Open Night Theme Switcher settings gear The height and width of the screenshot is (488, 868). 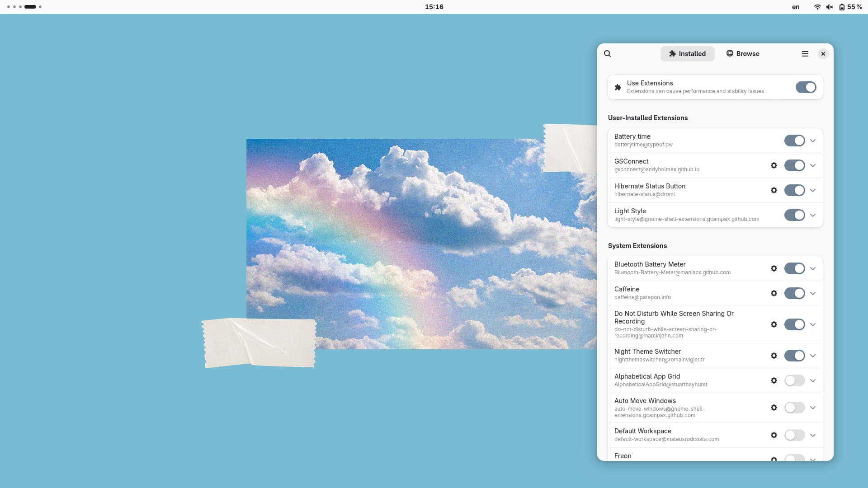pos(774,356)
